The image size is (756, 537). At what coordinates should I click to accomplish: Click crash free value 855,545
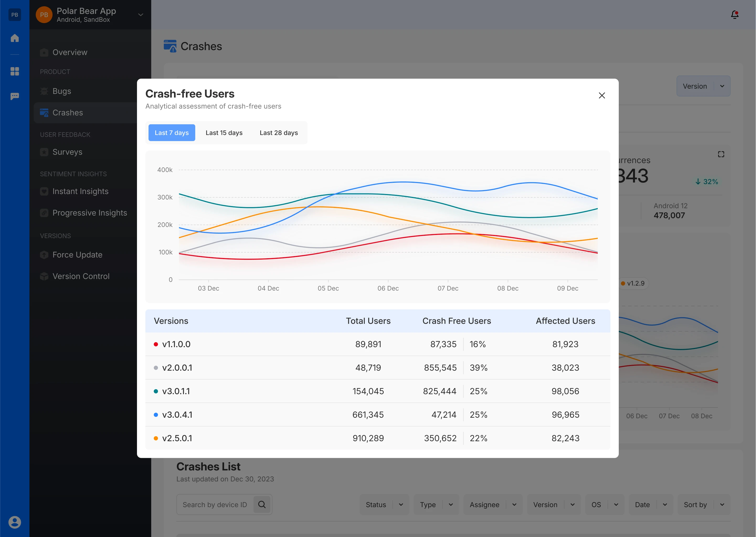pos(440,368)
